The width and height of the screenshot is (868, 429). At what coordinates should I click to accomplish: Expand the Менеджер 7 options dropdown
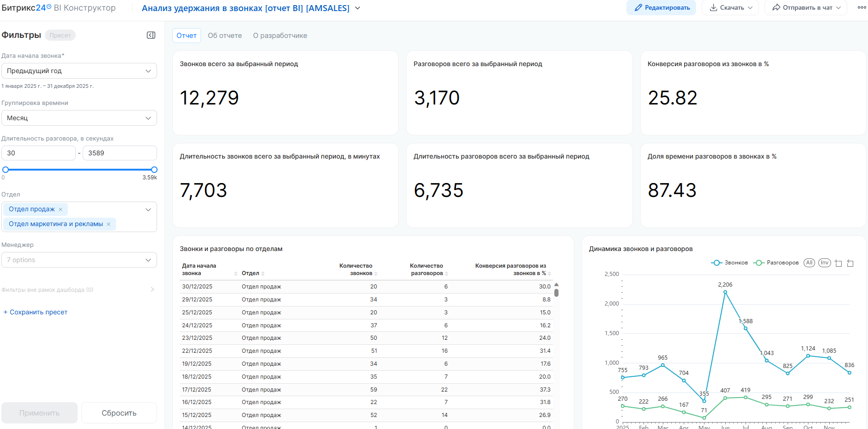(79, 260)
